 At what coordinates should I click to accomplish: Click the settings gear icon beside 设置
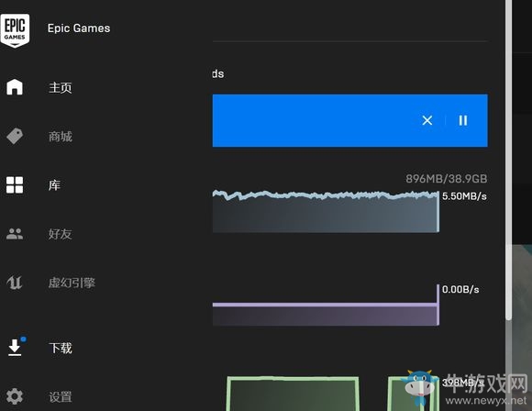pyautogui.click(x=15, y=396)
